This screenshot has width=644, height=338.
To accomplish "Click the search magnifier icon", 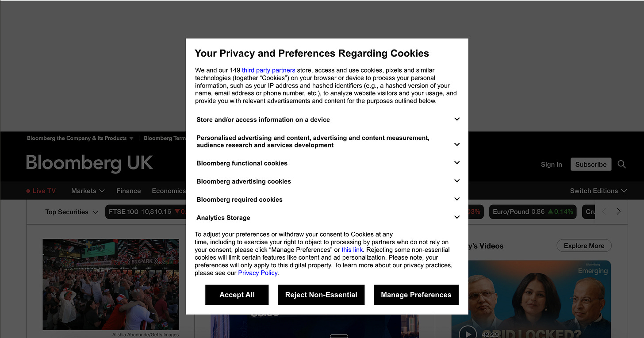I will (621, 164).
